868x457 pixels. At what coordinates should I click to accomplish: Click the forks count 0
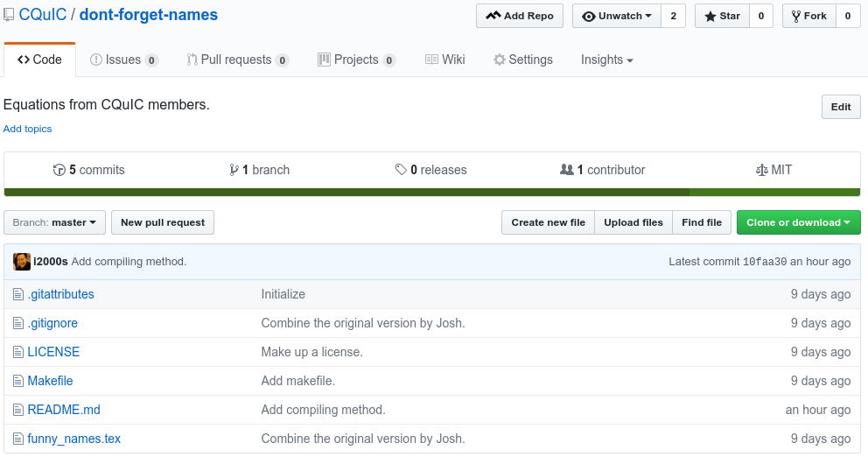(848, 16)
